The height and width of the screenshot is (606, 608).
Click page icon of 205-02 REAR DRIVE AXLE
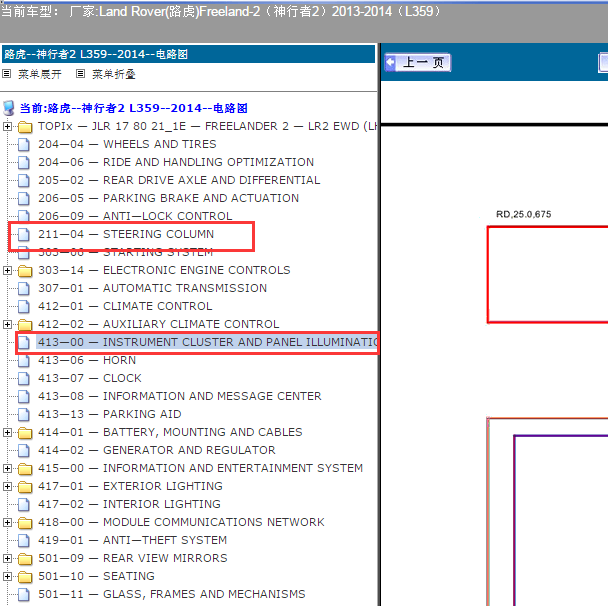pos(24,181)
